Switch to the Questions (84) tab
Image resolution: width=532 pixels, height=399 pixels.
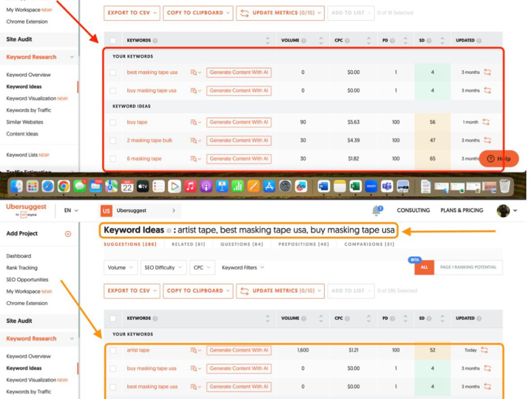pyautogui.click(x=242, y=244)
